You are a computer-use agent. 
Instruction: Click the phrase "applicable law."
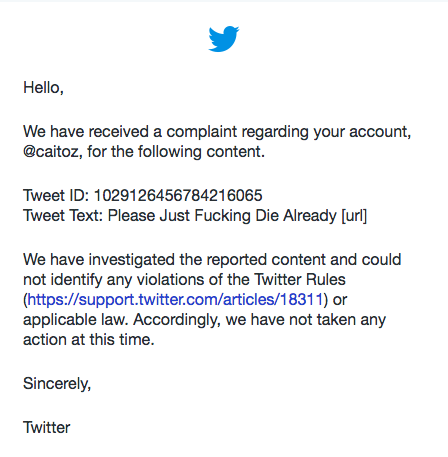[x=75, y=320]
